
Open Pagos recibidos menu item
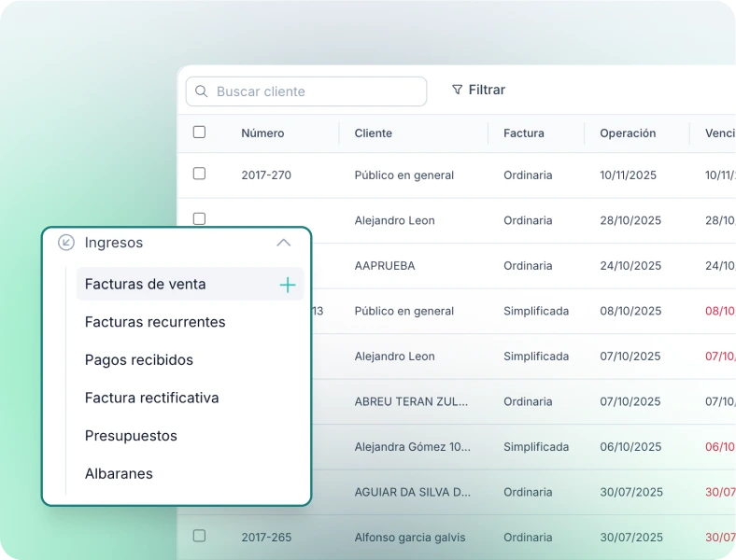coord(139,360)
